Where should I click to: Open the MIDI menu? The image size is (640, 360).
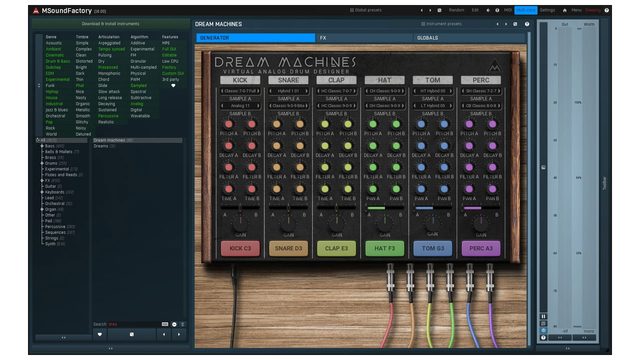coord(507,10)
